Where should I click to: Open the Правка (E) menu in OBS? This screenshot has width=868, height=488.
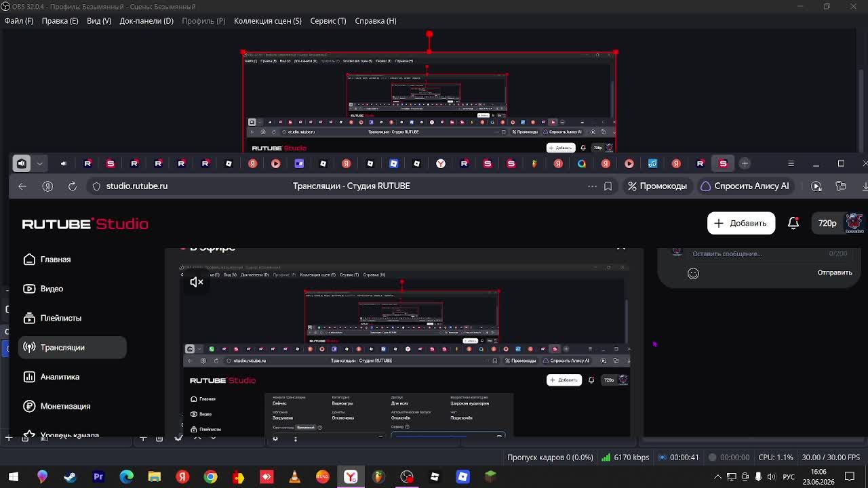point(60,20)
